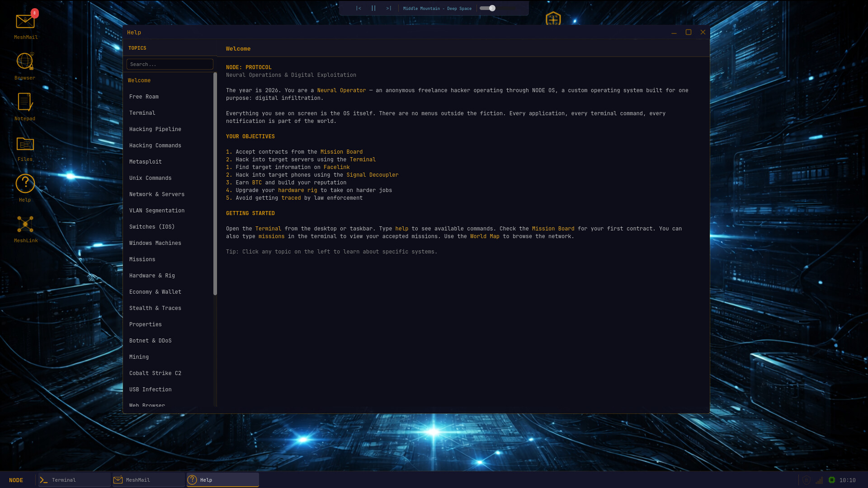Click the topics Search field
Viewport: 868px width, 488px height.
pyautogui.click(x=170, y=64)
